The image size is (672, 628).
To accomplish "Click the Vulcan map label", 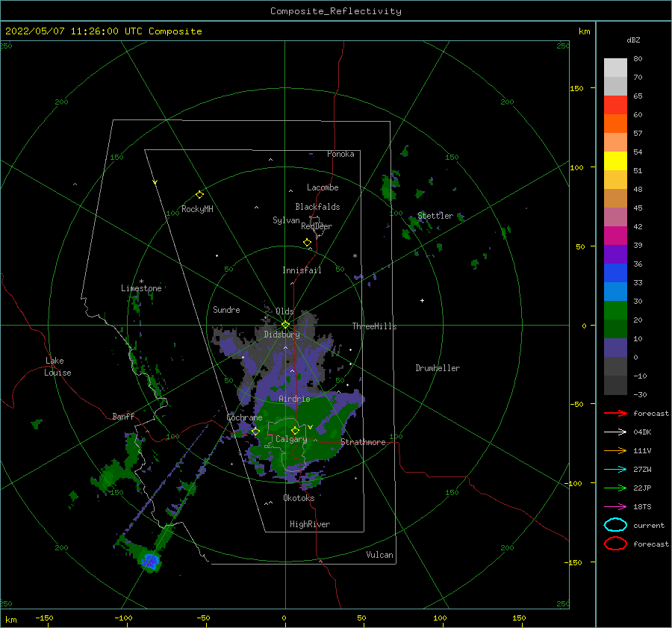I will (380, 555).
